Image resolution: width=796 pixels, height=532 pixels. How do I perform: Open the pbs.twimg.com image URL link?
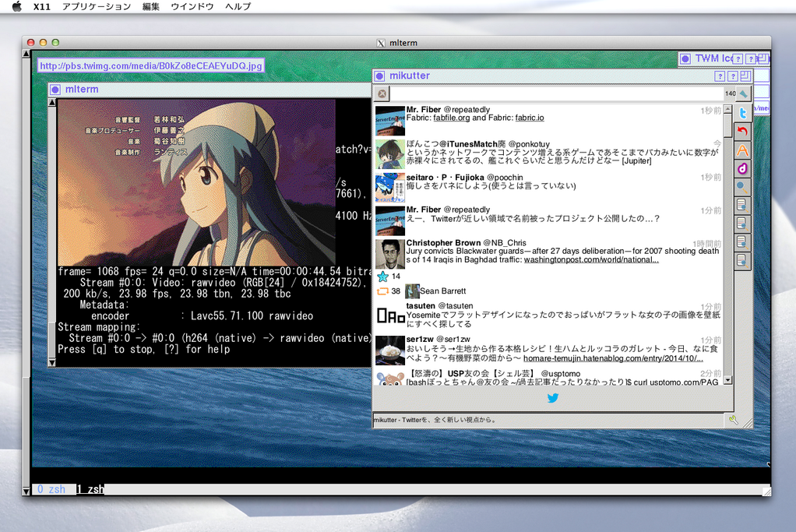[151, 65]
